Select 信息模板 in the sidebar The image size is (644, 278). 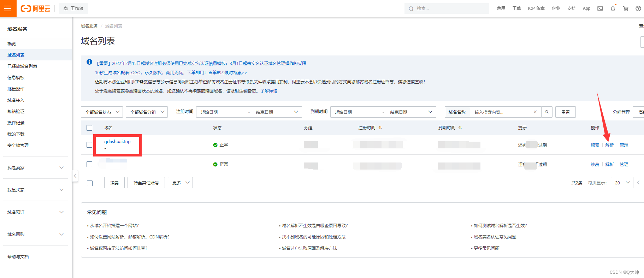pos(16,77)
